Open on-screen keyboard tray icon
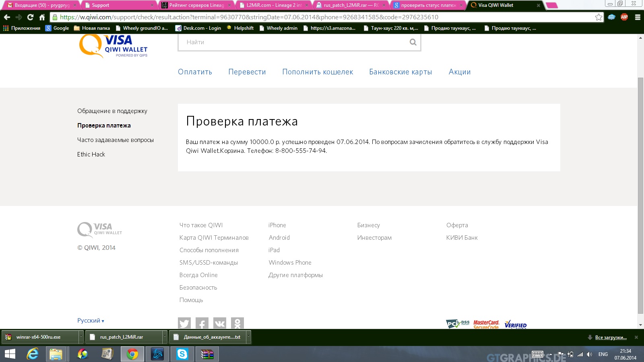This screenshot has width=644, height=362. (537, 354)
